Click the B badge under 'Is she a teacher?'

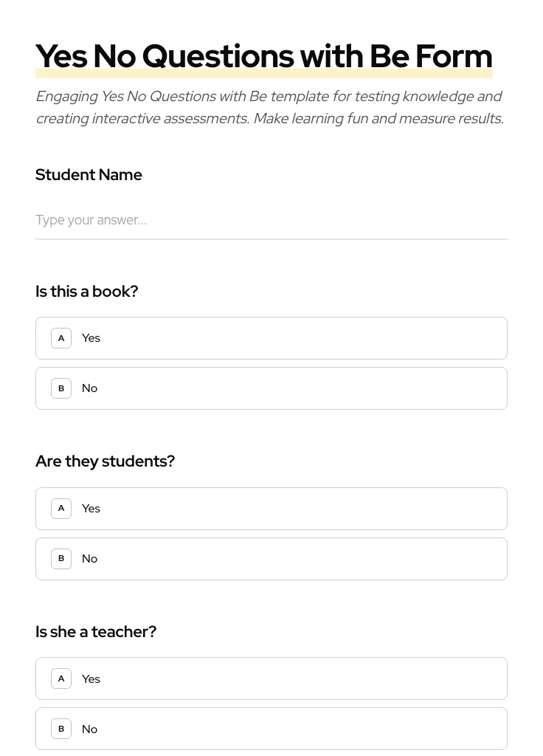click(61, 729)
